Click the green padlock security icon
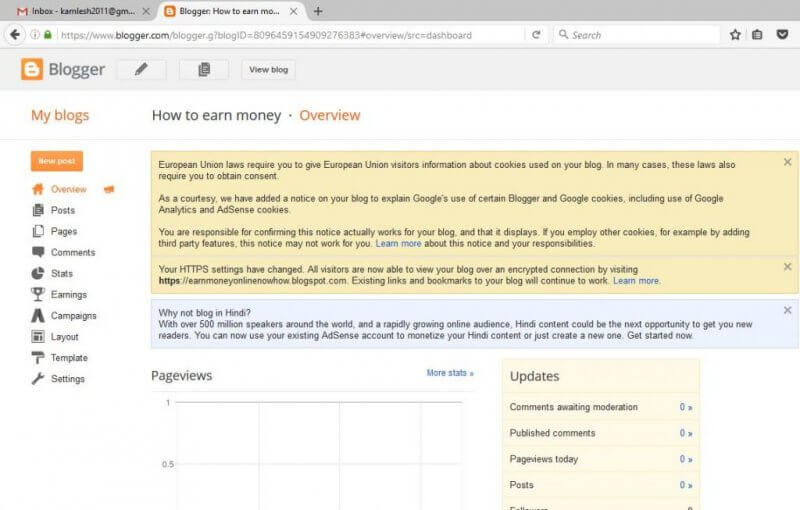Viewport: 800px width, 510px height. tap(48, 35)
